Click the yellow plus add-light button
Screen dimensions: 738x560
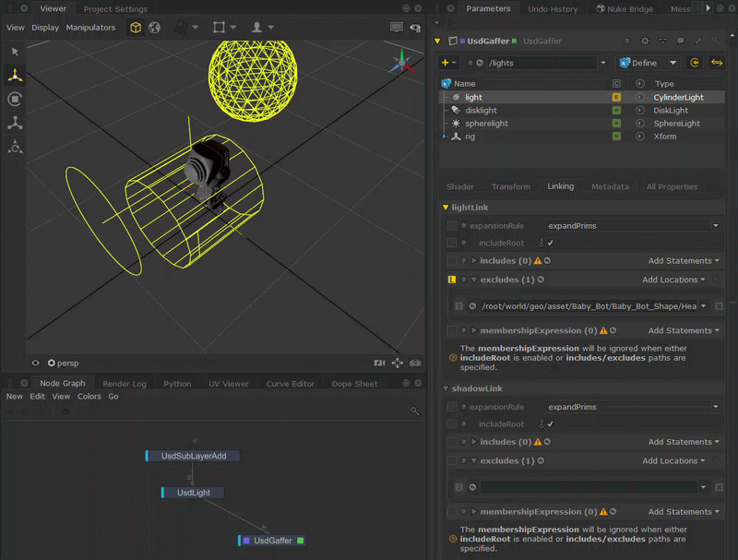click(x=446, y=63)
